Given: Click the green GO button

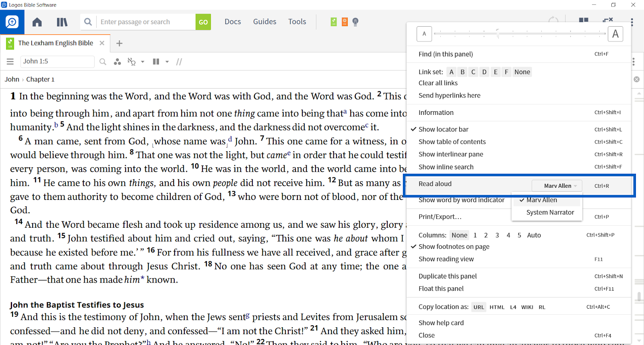Looking at the screenshot, I should coord(203,22).
